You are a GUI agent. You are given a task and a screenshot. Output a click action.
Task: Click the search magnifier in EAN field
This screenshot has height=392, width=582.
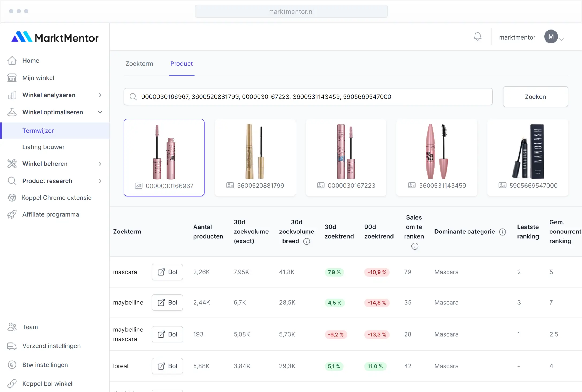coord(133,97)
